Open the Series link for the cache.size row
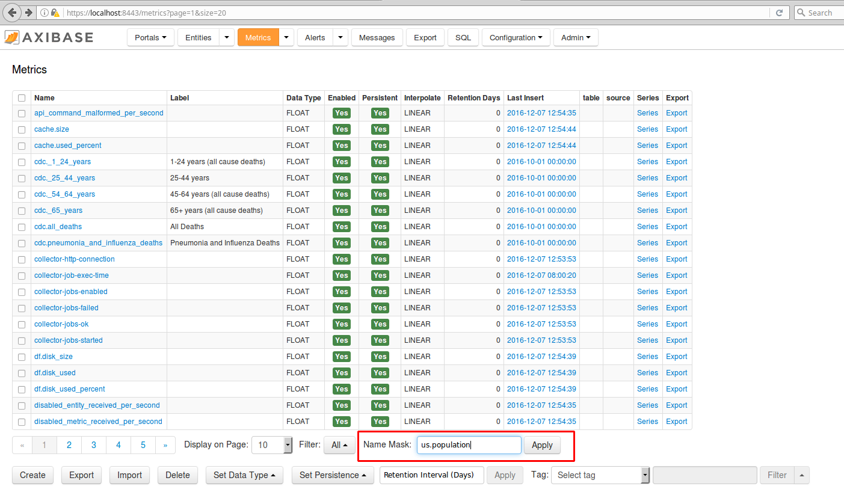Screen dimensions: 844x504 point(647,129)
